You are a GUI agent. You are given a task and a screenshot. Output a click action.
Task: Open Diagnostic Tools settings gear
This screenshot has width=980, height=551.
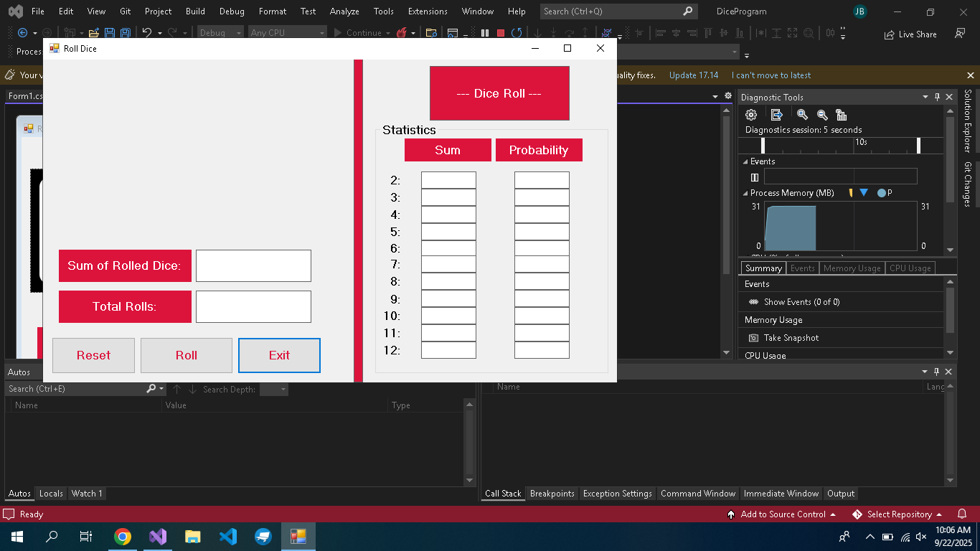pyautogui.click(x=751, y=115)
